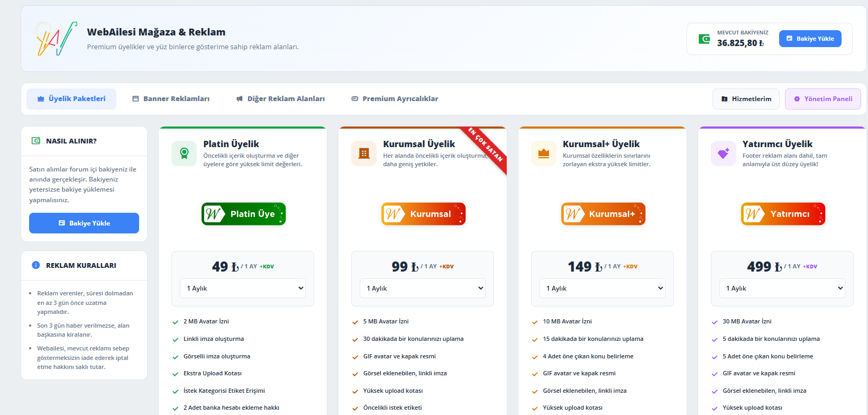Click the Platin Üye green badge
This screenshot has height=415, width=868.
[x=243, y=214]
